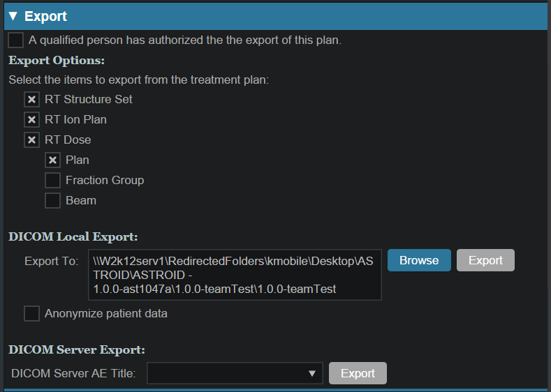
Task: Click the Export panel header title
Action: point(46,15)
